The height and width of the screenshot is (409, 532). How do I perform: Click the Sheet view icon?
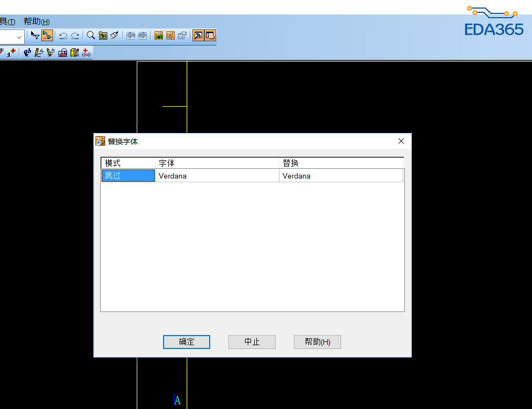click(x=103, y=35)
